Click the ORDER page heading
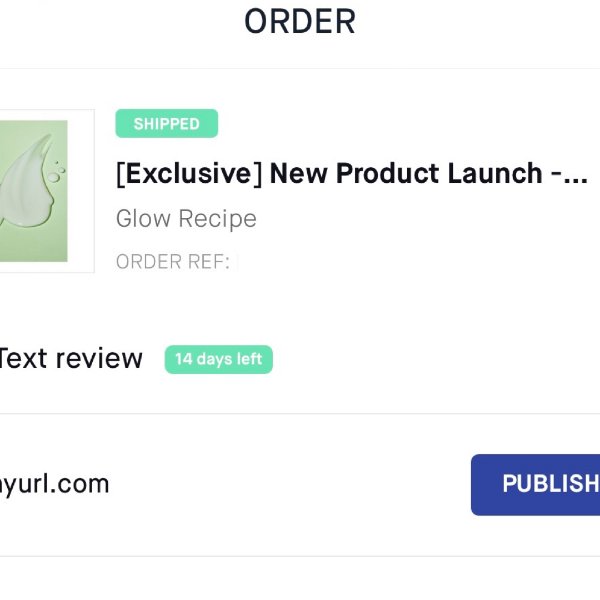This screenshot has height=600, width=600. 300,21
